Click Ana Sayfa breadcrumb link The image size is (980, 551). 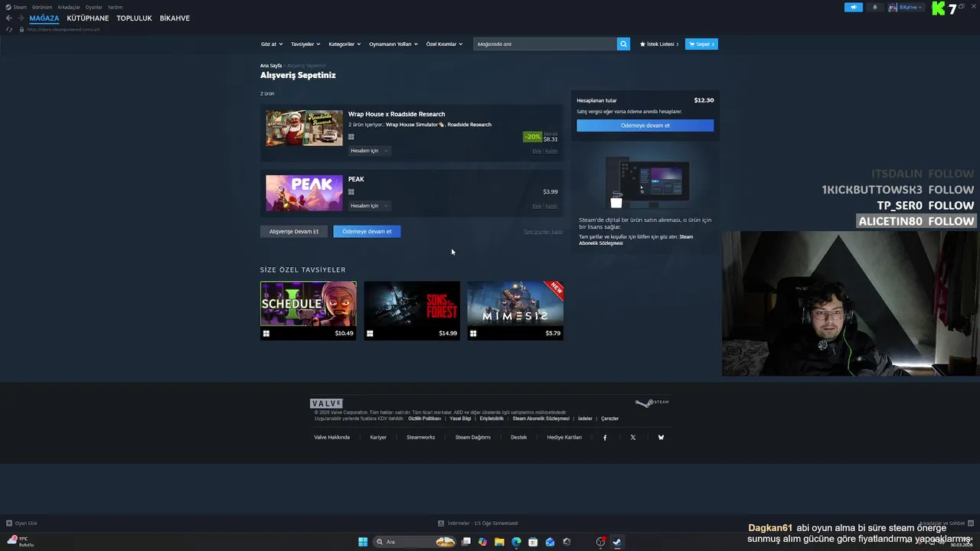click(271, 66)
